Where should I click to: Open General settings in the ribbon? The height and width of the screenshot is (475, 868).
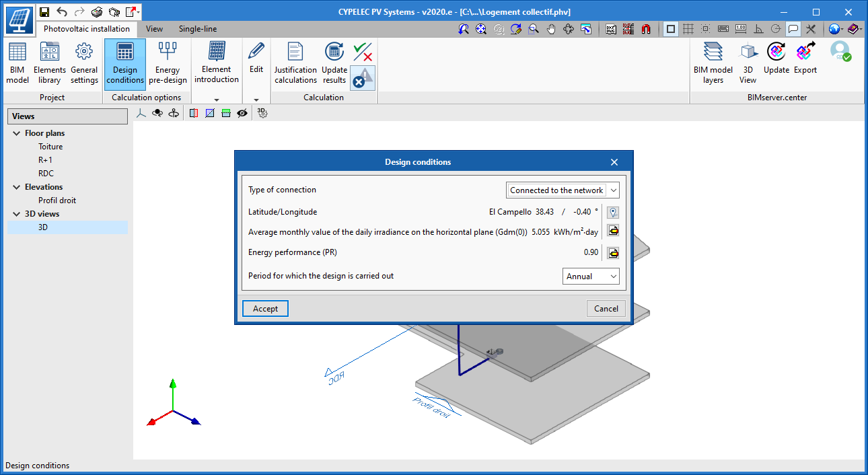[84, 64]
